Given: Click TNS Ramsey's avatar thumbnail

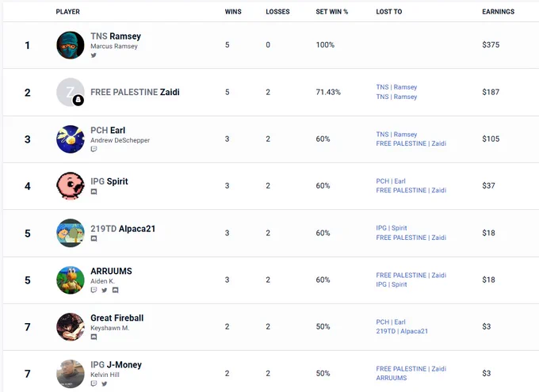Looking at the screenshot, I should (70, 45).
